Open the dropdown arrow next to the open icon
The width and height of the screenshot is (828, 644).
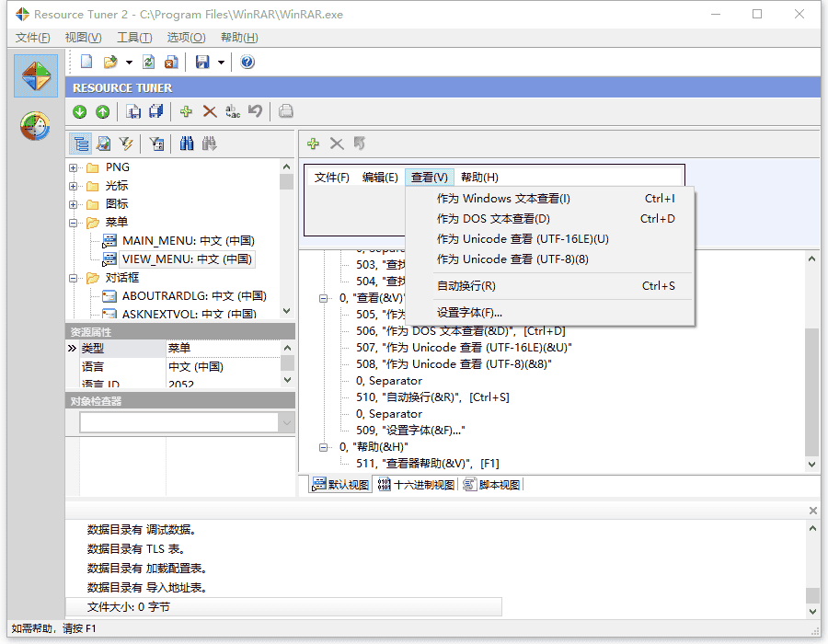(129, 63)
